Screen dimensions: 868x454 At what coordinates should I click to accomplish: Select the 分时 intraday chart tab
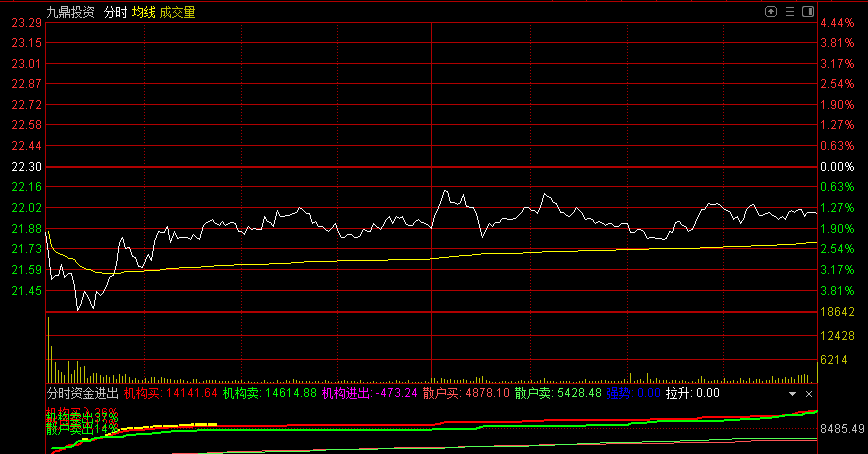[116, 13]
